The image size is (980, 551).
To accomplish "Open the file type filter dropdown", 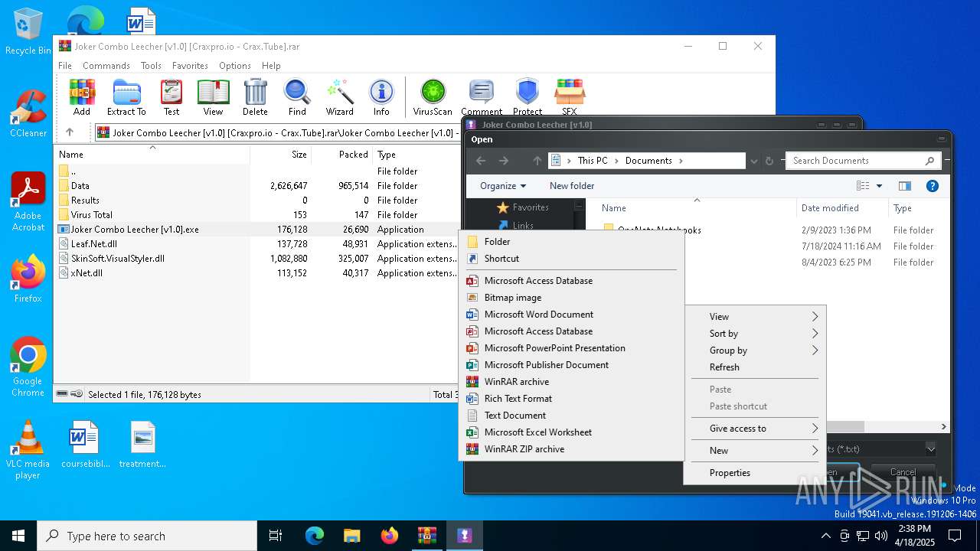I will pos(930,448).
